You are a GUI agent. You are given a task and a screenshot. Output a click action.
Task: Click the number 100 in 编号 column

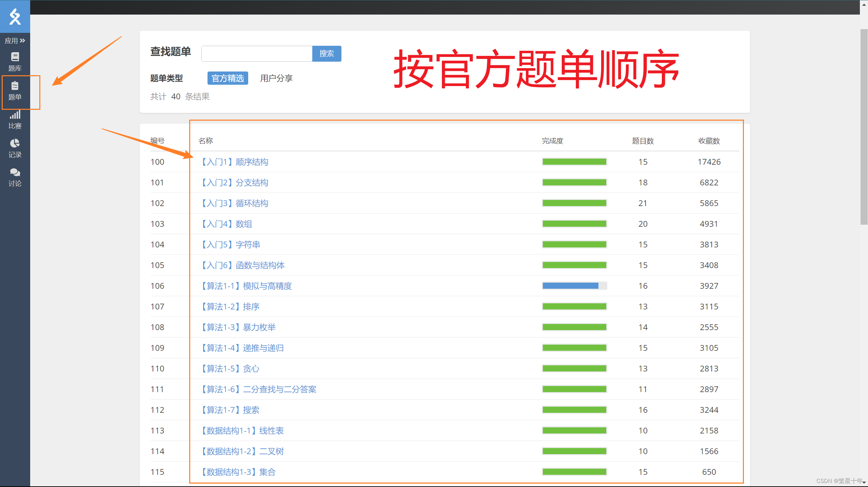(x=157, y=162)
